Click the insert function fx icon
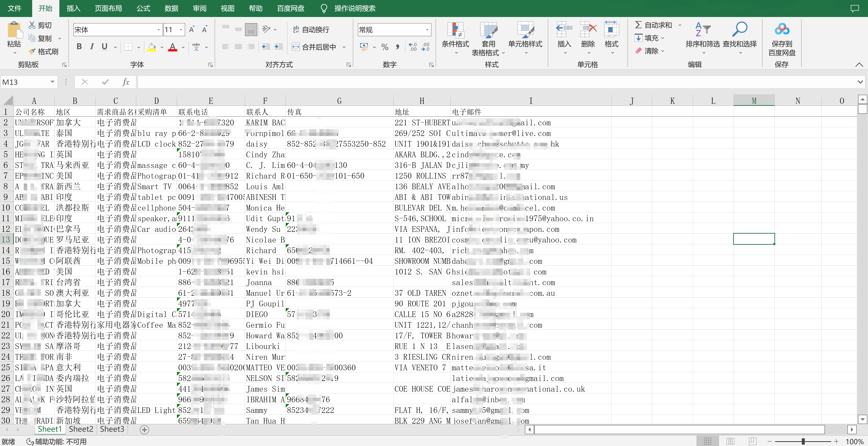The height and width of the screenshot is (446, 868). tap(126, 82)
